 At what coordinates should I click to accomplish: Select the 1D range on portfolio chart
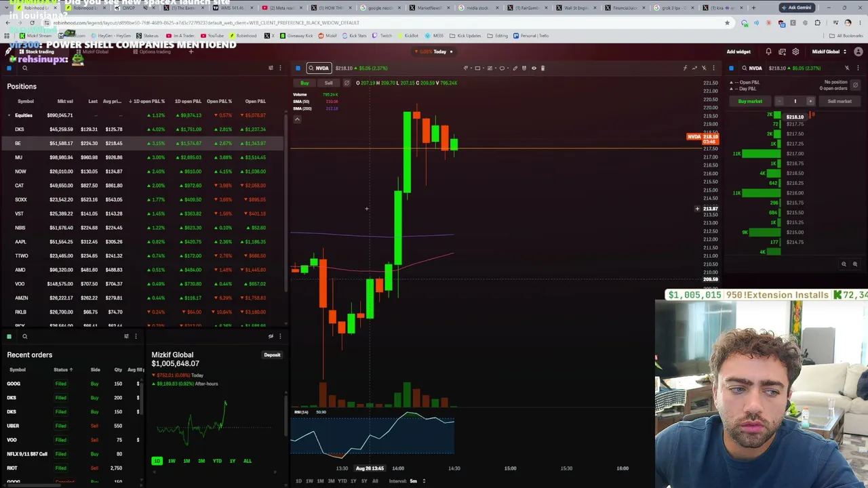point(157,461)
